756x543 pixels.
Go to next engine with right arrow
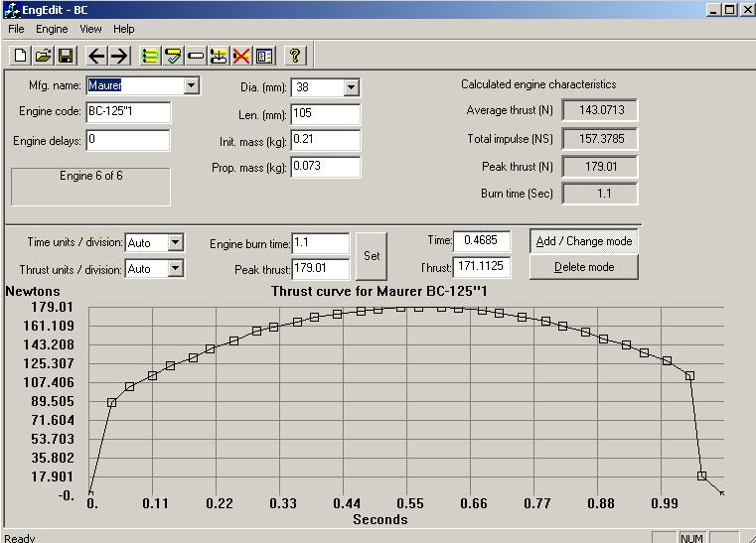[119, 56]
